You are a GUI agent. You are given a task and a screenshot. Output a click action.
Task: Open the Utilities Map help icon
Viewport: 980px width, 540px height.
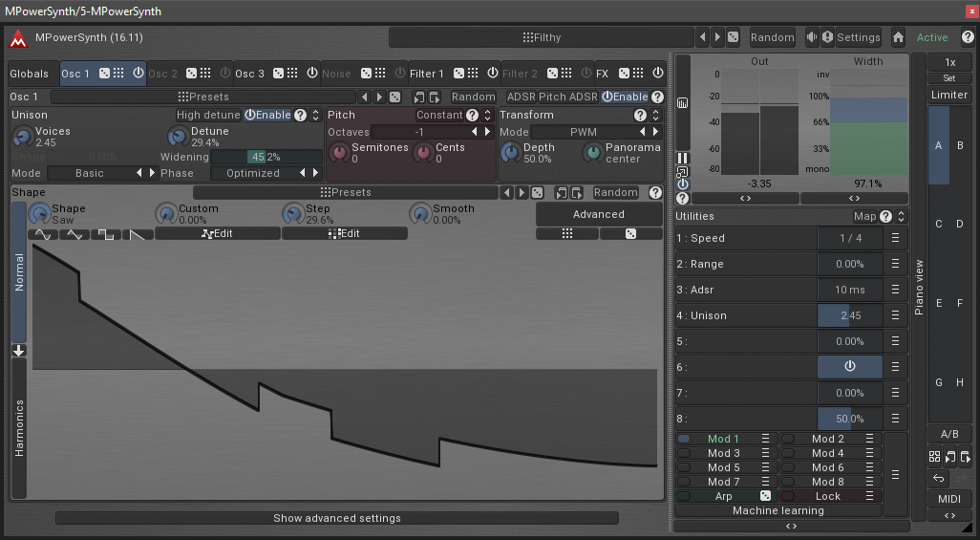pyautogui.click(x=885, y=217)
